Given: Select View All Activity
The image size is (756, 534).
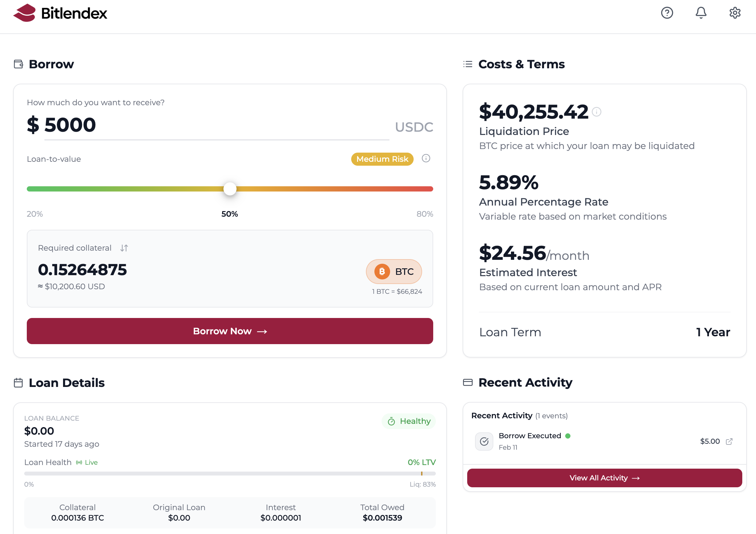Looking at the screenshot, I should pos(604,478).
